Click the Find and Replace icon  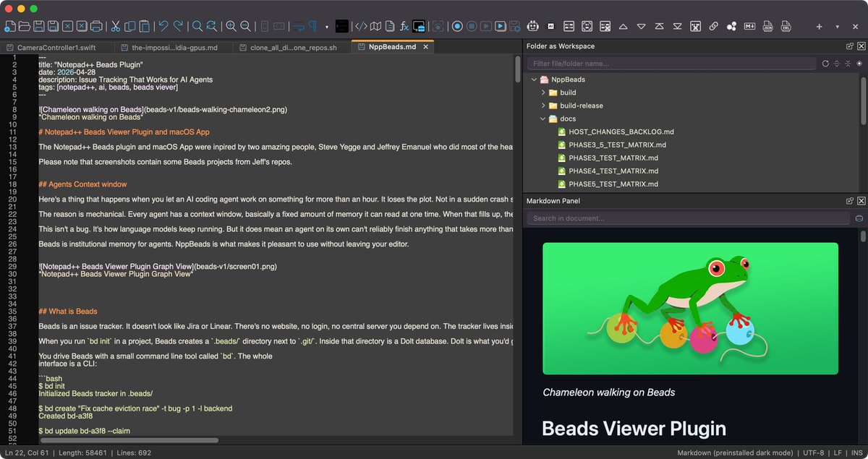tap(211, 27)
